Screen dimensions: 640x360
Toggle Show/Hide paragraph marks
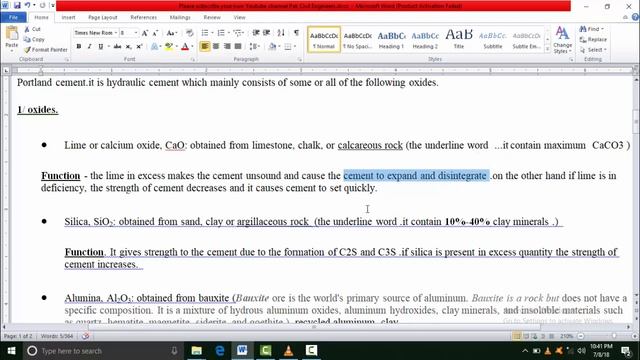pos(296,33)
